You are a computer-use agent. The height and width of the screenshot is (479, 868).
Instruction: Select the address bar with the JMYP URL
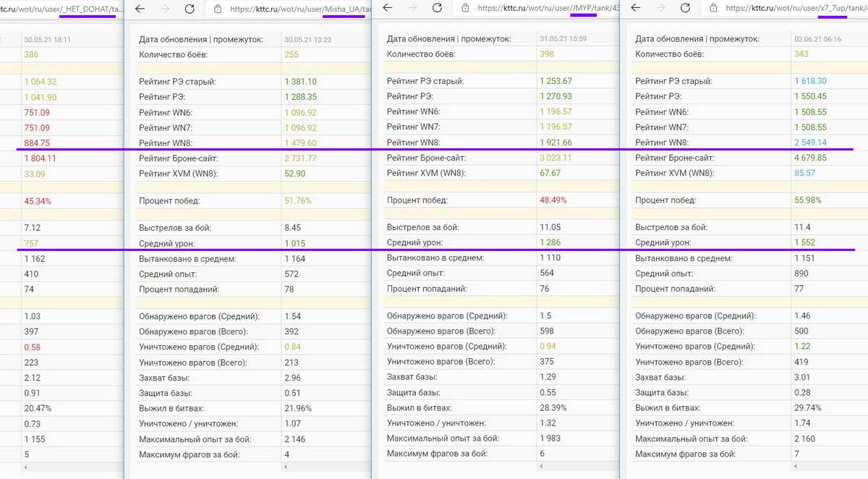tap(548, 9)
